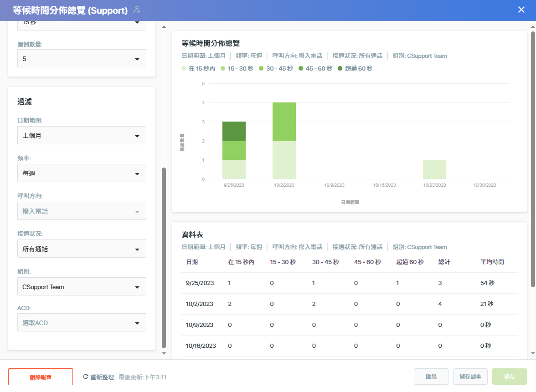
Task: Click the 超過 60 秒 column header in table
Action: (x=410, y=262)
